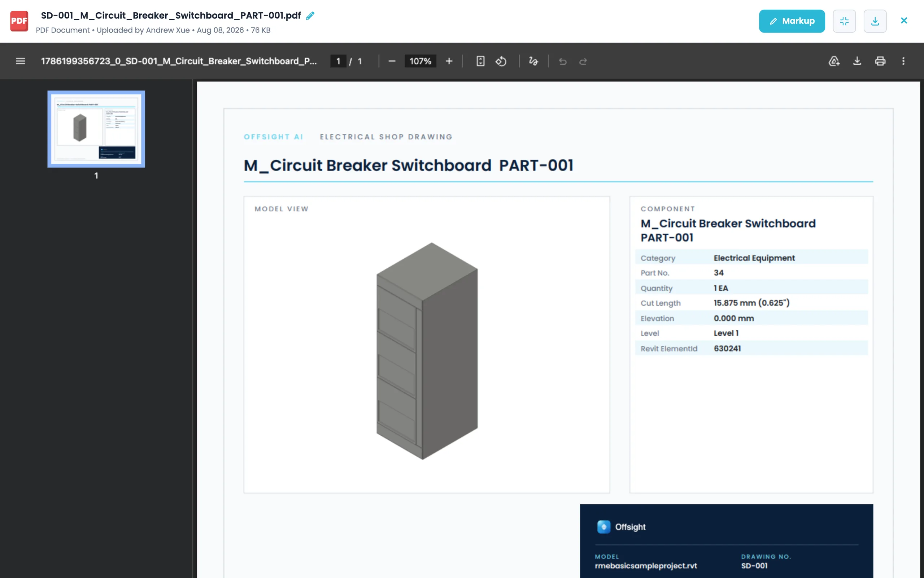Click the ELECTRICAL SHOP DRAWING label
The image size is (924, 578).
[x=386, y=137]
